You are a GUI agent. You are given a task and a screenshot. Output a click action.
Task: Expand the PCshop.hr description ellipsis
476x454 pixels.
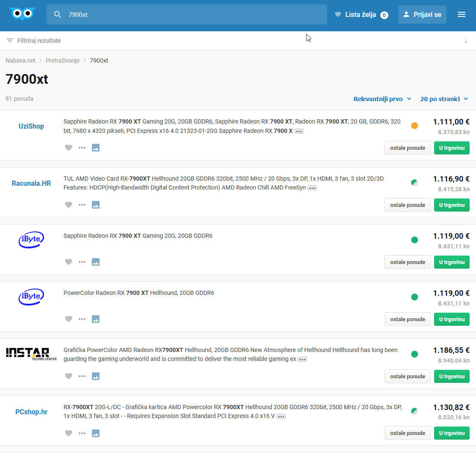tap(281, 416)
